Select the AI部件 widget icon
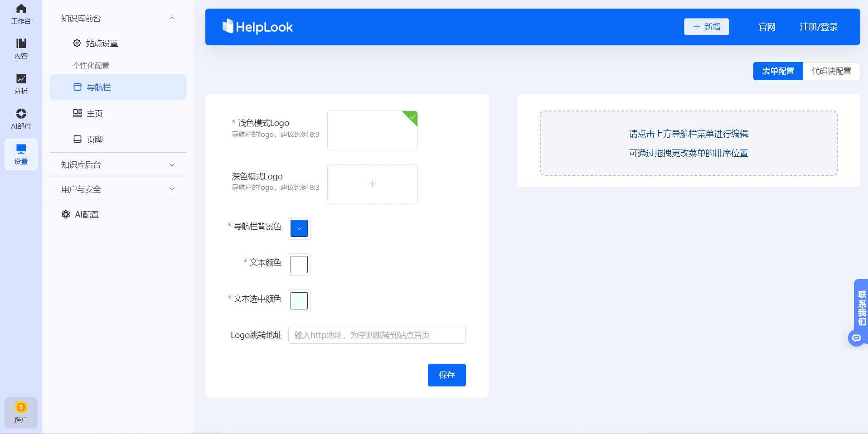 [x=20, y=117]
